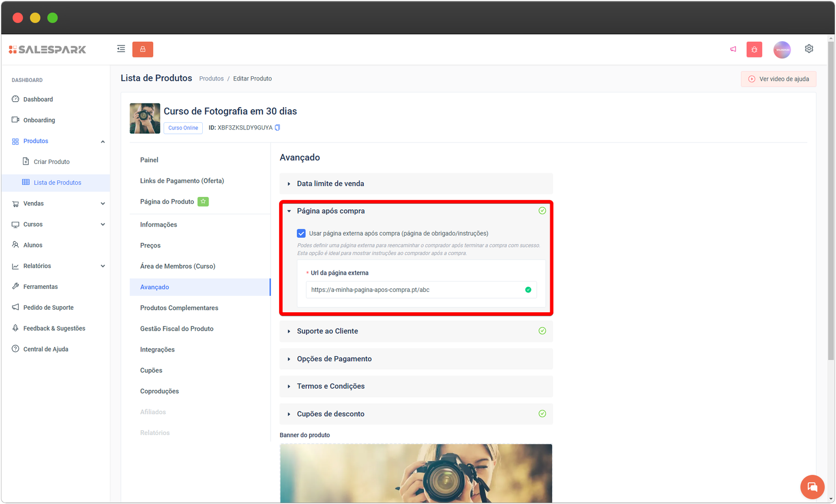836x504 pixels.
Task: Open 'Links de Pagamento (Oferta)' tab
Action: (182, 181)
